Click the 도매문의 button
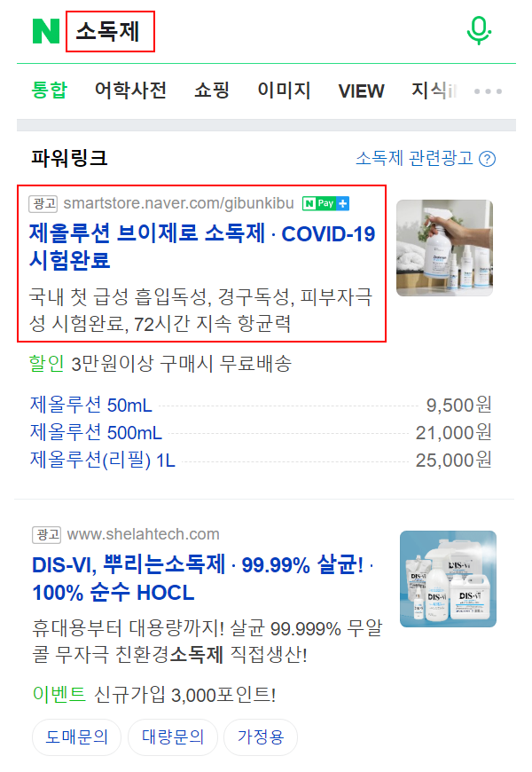The width and height of the screenshot is (532, 772). [x=76, y=737]
